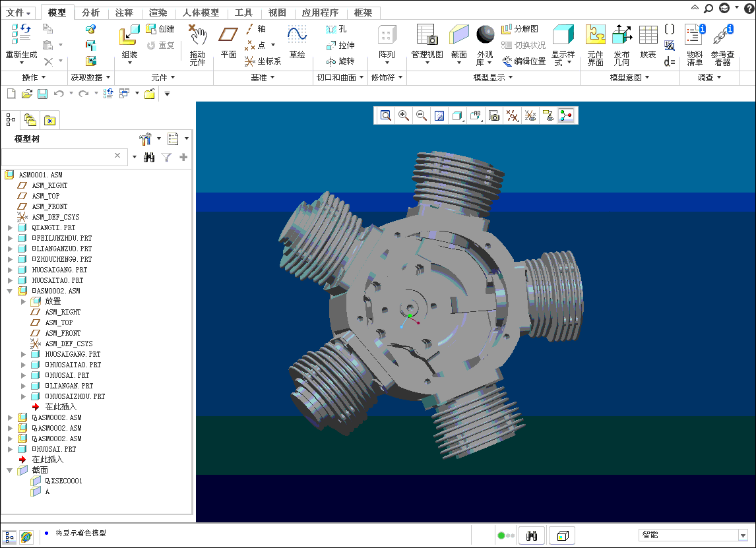
Task: Select the XSEC0001 section item
Action: (67, 481)
